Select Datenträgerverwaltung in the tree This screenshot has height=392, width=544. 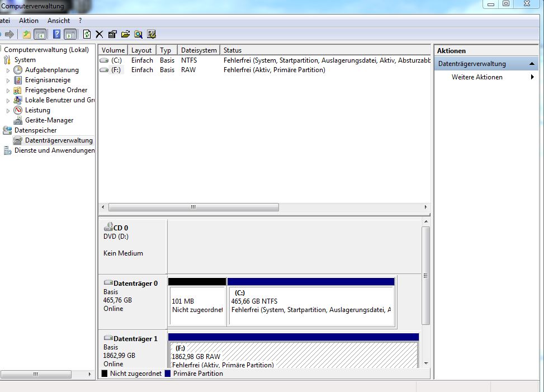[x=59, y=140]
